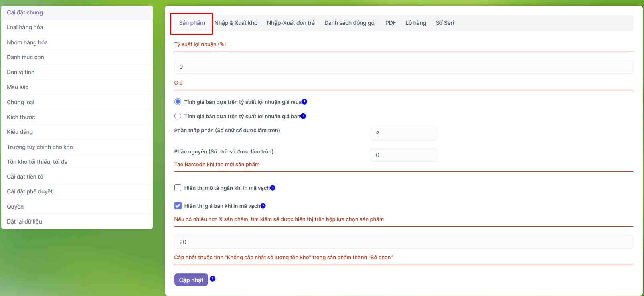The width and height of the screenshot is (644, 296).
Task: Click help icon beside Cập nhật button
Action: 213,279
